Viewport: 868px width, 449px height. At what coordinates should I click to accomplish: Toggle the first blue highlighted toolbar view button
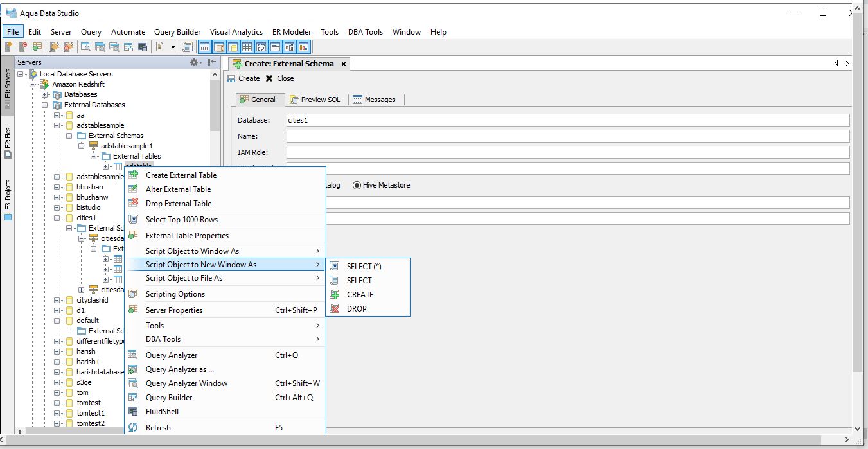[x=205, y=47]
